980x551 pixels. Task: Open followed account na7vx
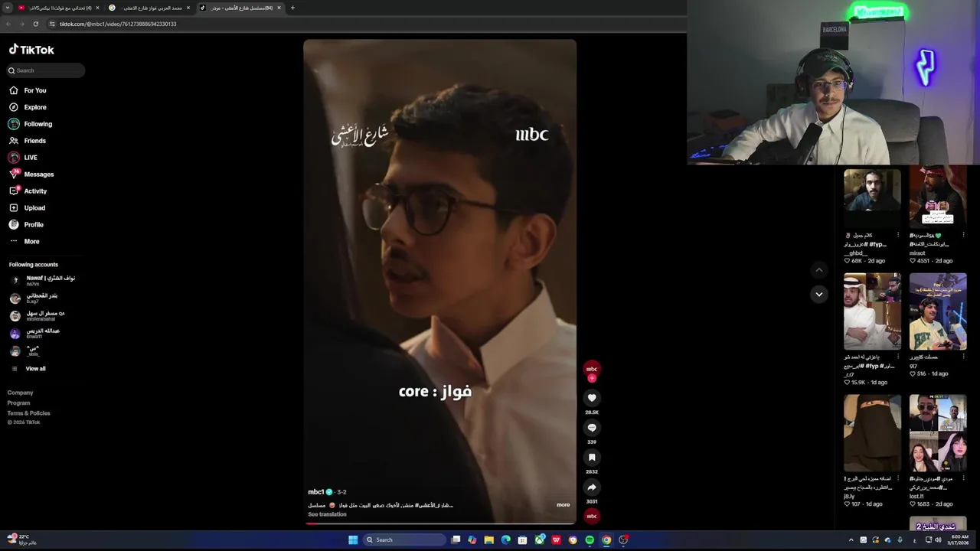point(43,280)
